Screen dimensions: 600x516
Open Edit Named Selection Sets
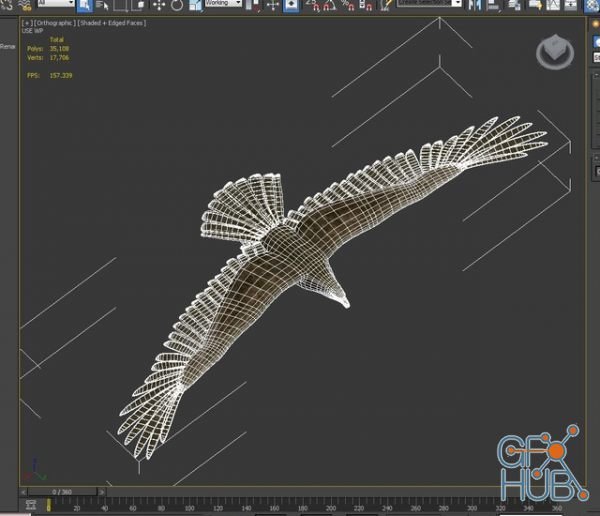(386, 5)
